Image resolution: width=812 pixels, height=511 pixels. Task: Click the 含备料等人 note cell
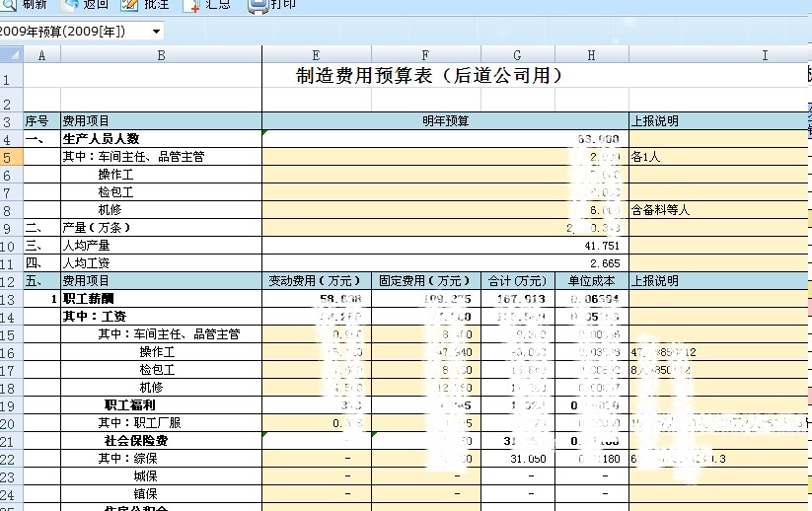720,210
